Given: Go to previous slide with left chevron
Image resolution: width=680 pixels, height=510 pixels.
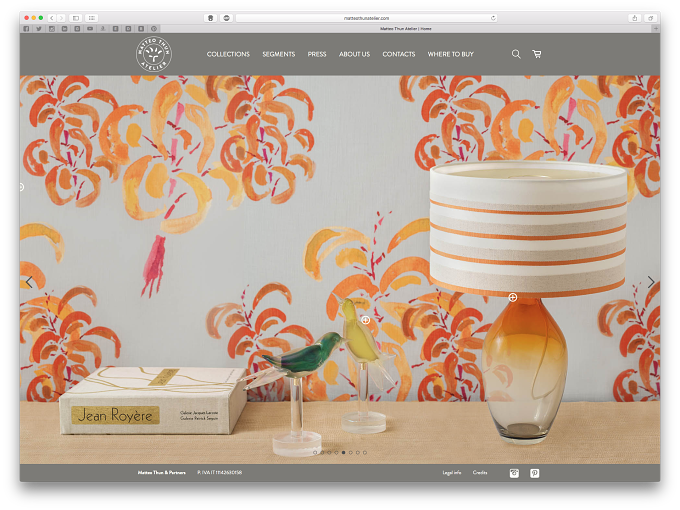Looking at the screenshot, I should pyautogui.click(x=29, y=282).
